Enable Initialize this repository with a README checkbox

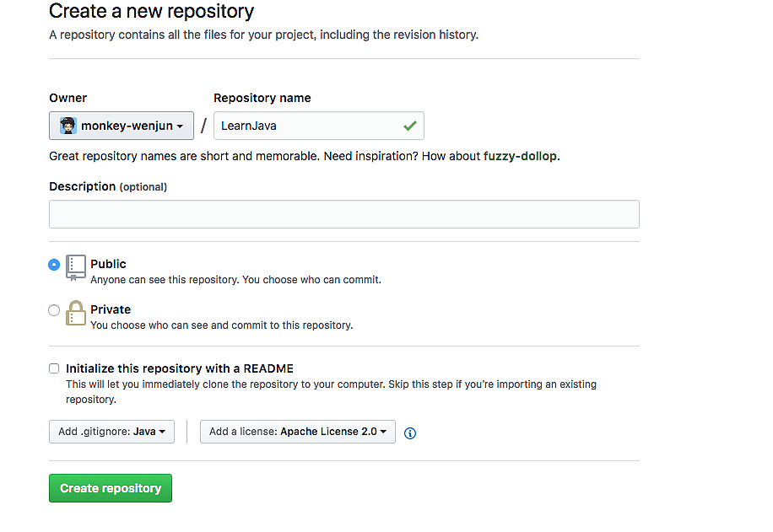(x=54, y=368)
